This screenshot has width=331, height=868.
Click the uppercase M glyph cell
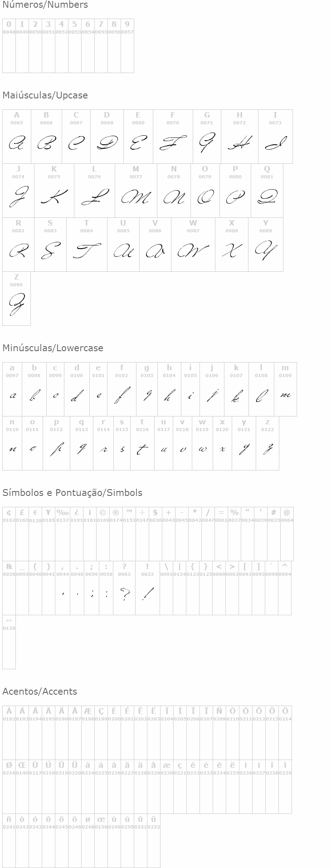coord(136,191)
